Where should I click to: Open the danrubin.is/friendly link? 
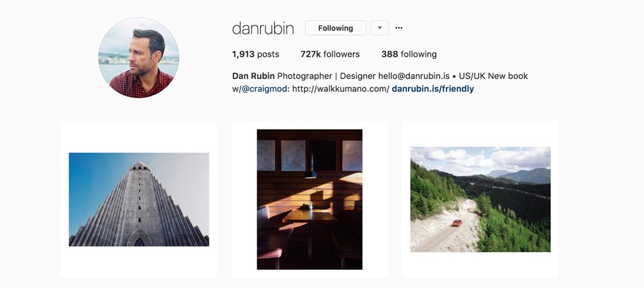point(433,89)
